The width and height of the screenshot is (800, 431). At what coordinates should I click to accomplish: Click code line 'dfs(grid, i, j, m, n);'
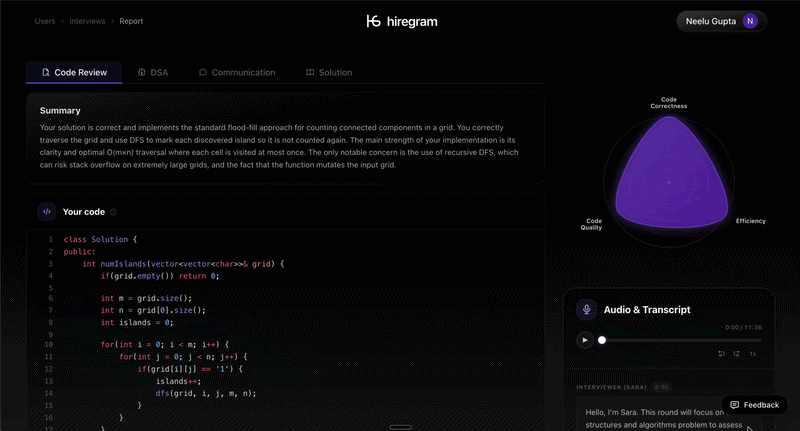(206, 393)
